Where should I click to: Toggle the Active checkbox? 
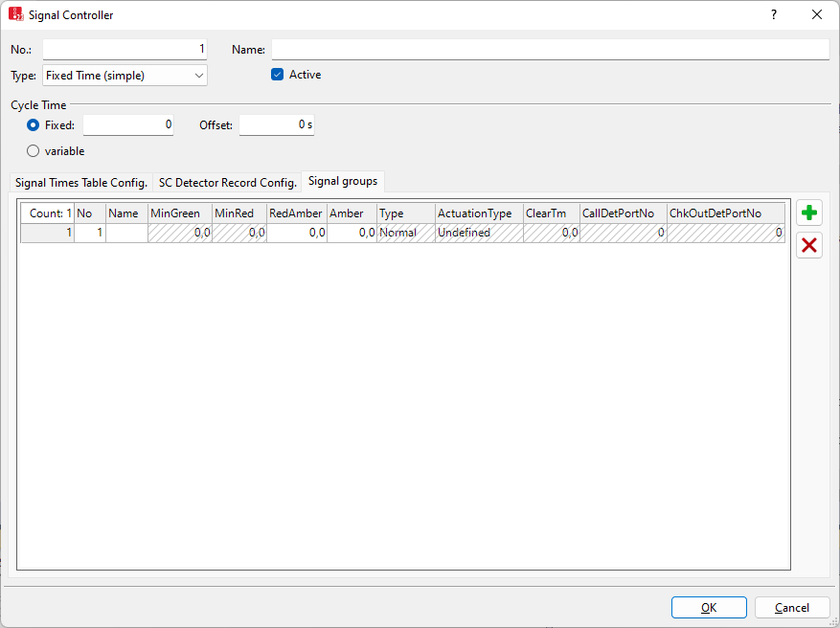click(278, 75)
